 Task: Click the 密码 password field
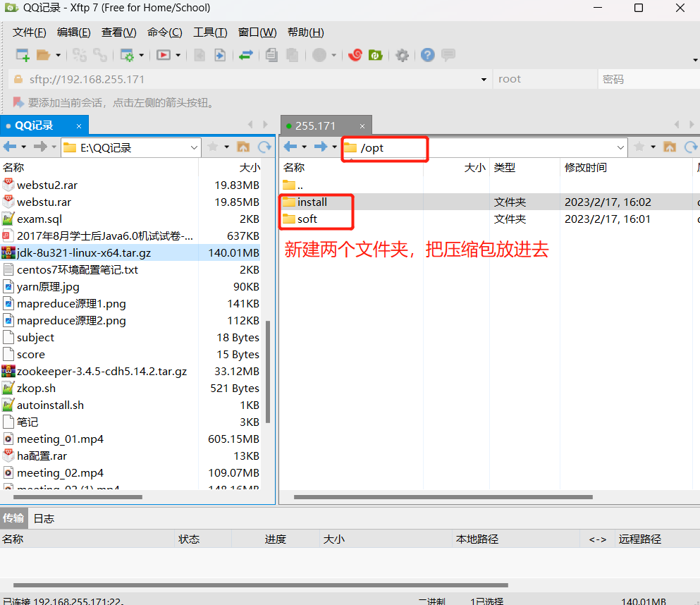coord(649,79)
